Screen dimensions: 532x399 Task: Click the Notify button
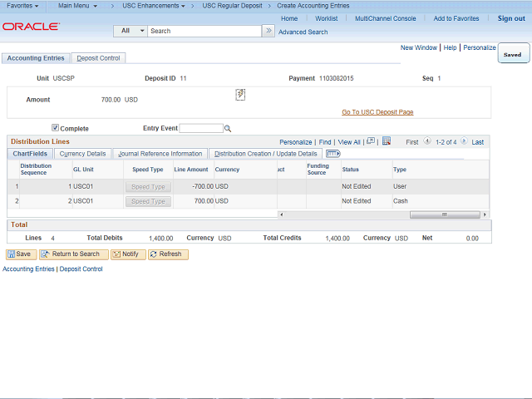coord(127,254)
